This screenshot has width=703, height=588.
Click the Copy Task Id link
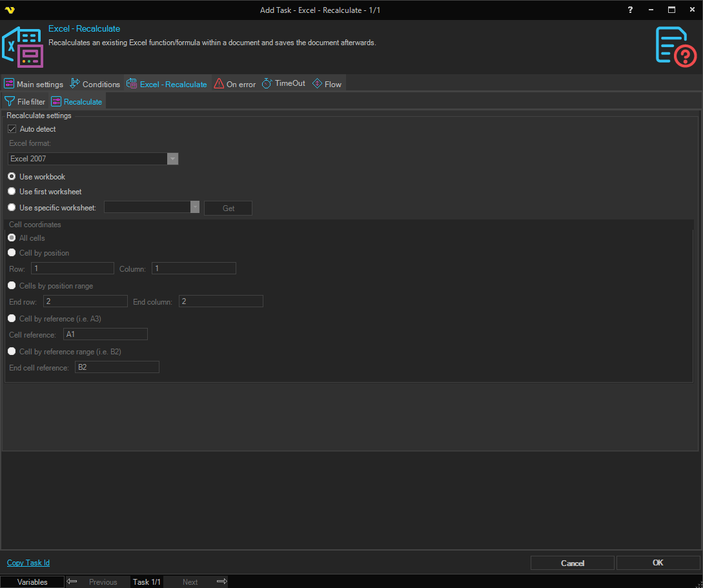coord(28,563)
